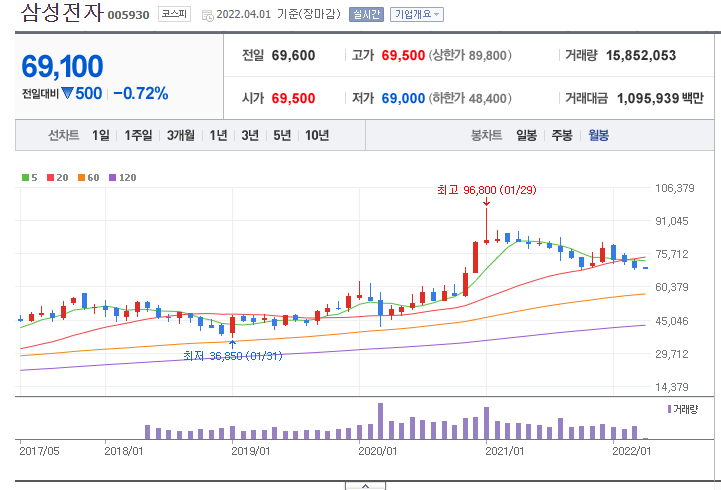Click the 2017/05 x-axis label
This screenshot has width=721, height=490.
(x=40, y=451)
